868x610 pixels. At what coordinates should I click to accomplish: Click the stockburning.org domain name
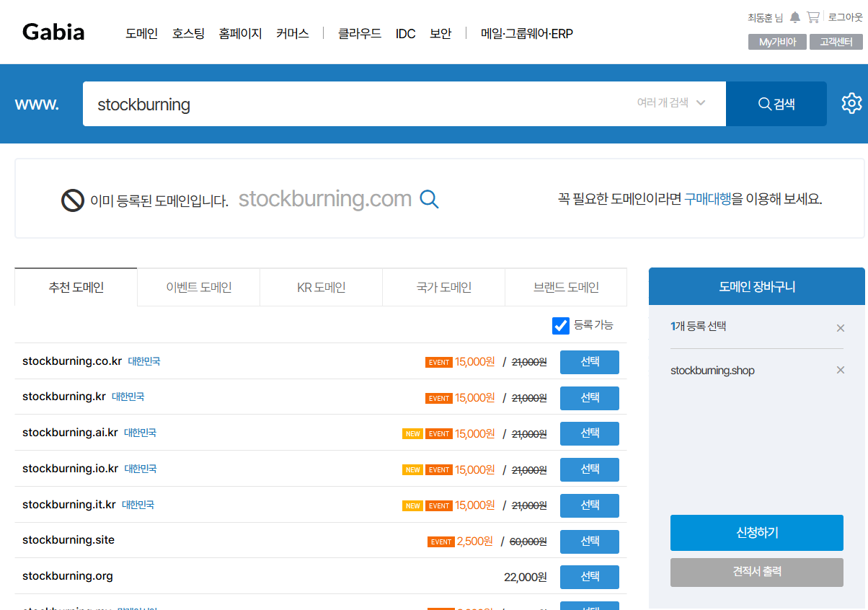[68, 576]
